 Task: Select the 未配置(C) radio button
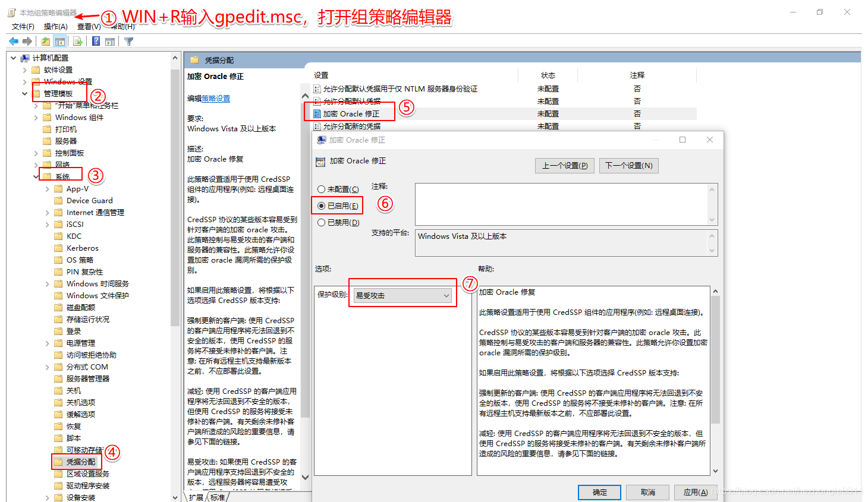pyautogui.click(x=321, y=189)
